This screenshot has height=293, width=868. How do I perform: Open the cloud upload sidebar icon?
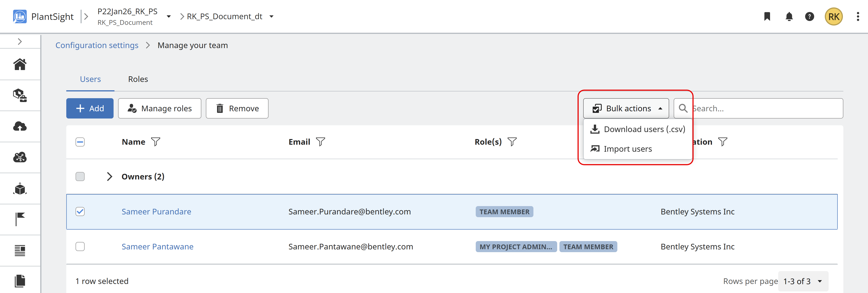[20, 126]
